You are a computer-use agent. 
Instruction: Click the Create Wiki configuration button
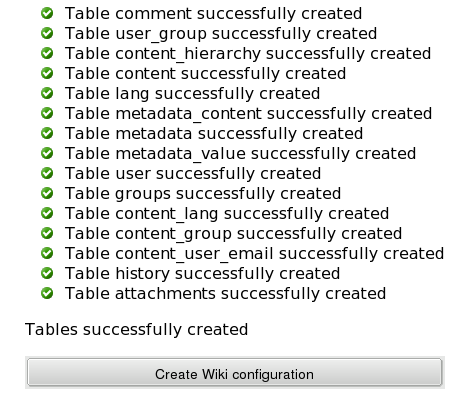click(235, 372)
